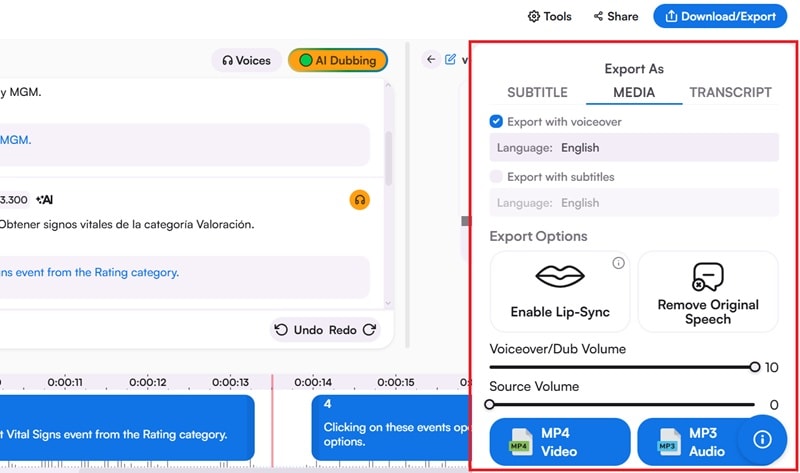
Task: Click the 0:00:14 mark on the timeline ruler
Action: click(x=313, y=382)
